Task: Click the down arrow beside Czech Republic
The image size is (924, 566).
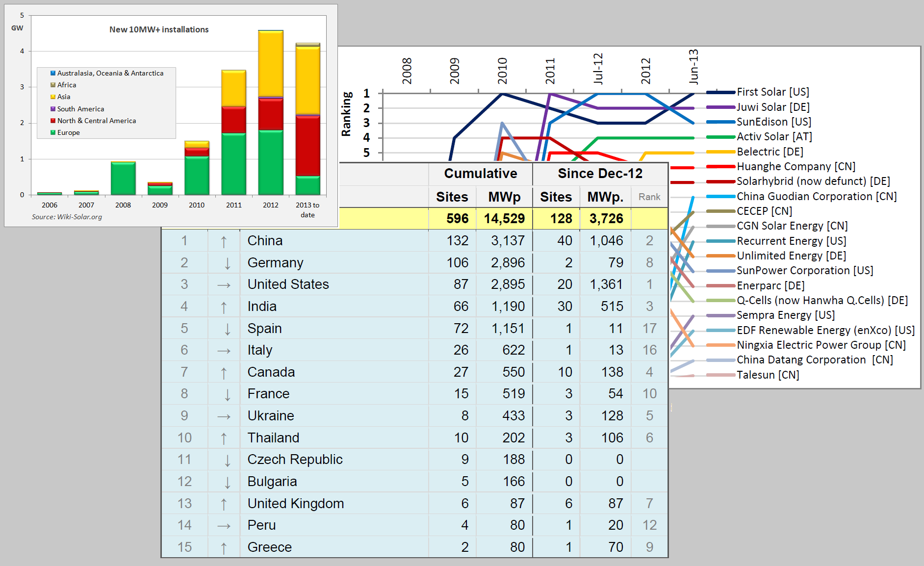Action: pyautogui.click(x=227, y=460)
